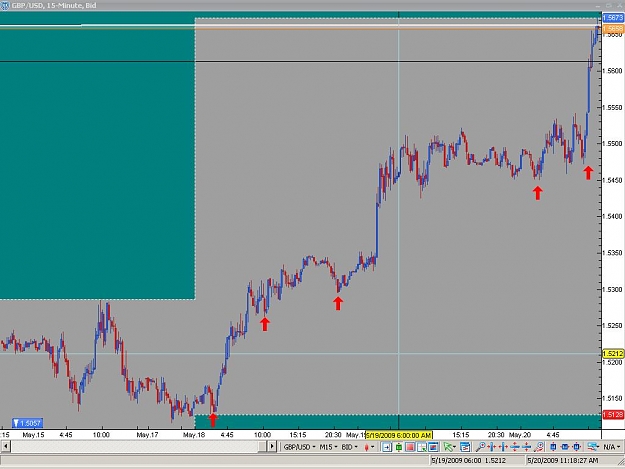Click second horizontal zoom bars icon
The height and width of the screenshot is (469, 625).
tap(503, 447)
